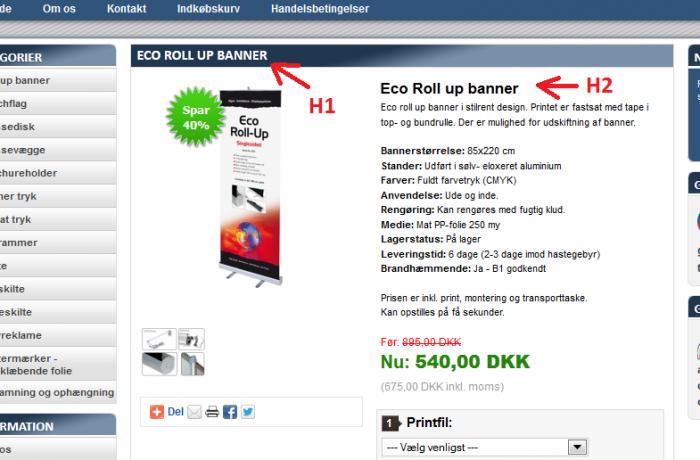
Task: Click the Del share link
Action: [175, 412]
